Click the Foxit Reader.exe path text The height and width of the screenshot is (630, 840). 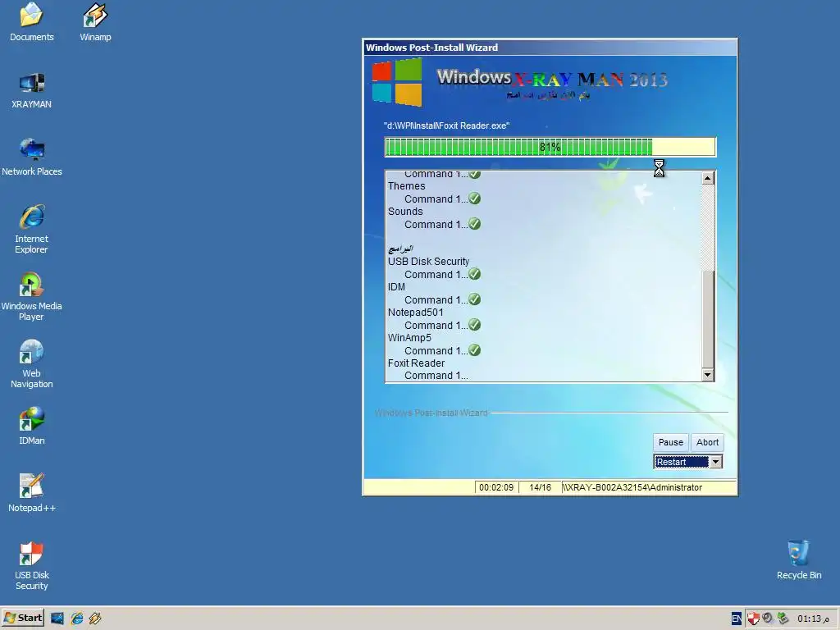click(446, 126)
